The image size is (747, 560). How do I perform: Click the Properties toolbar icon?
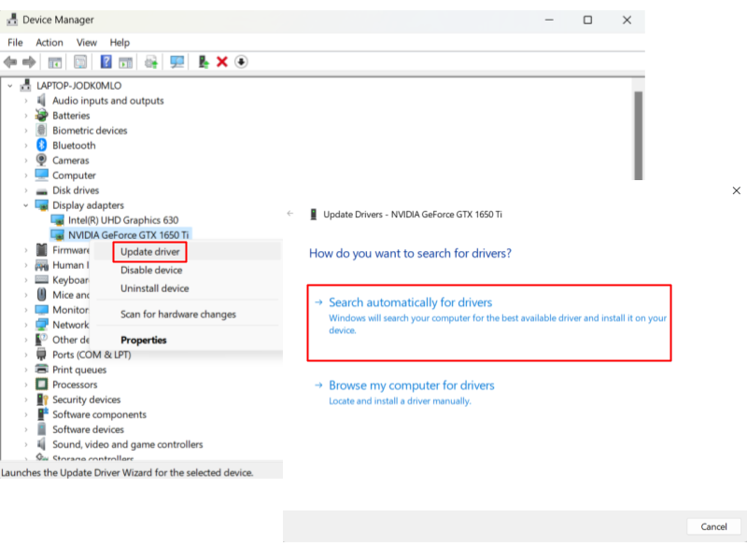(x=80, y=62)
